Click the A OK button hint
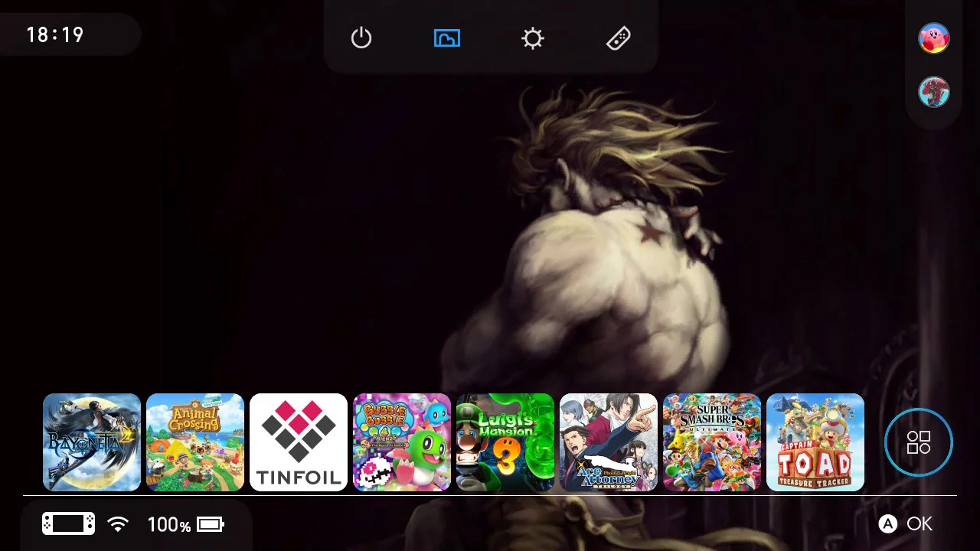Screen dimensions: 980x551 point(906,524)
